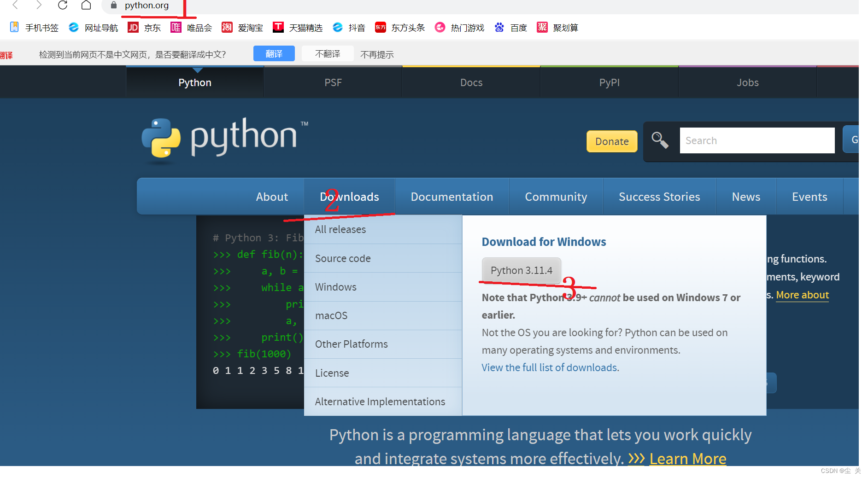
Task: Choose All releases in Downloads dropdown
Action: 383,229
